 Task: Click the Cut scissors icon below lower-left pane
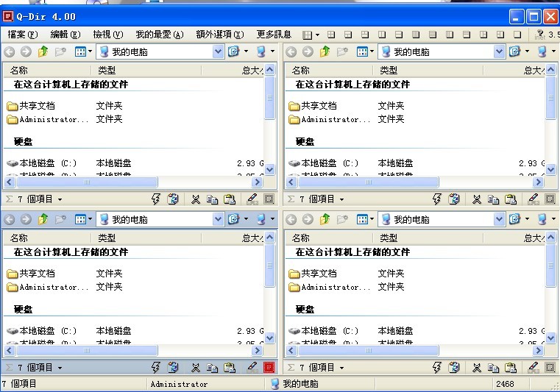point(195,368)
